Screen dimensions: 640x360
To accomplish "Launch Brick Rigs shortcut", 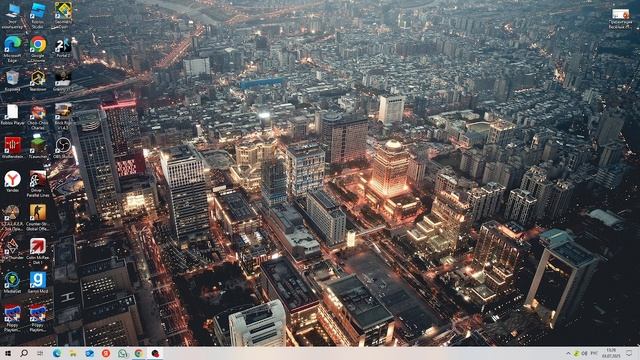I will [63, 116].
